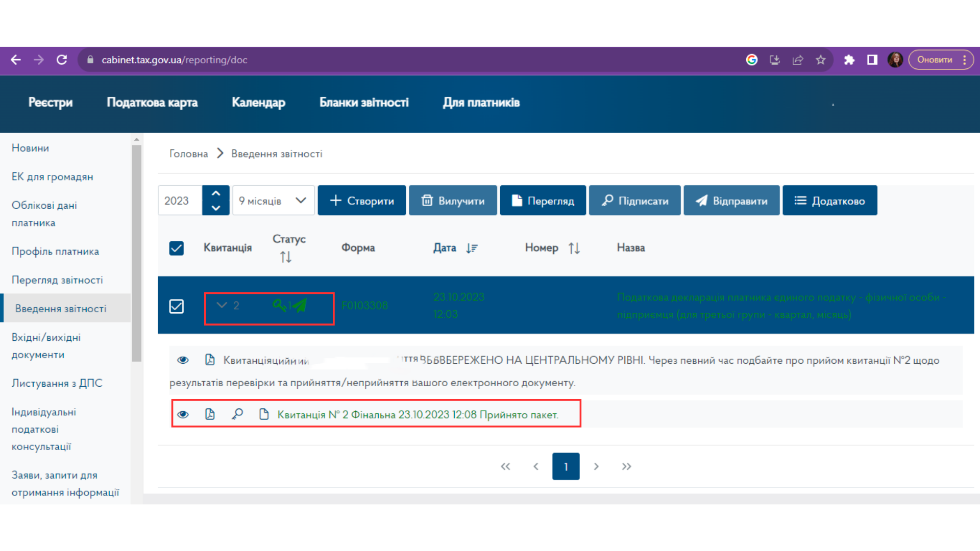Viewport: 980px width, 551px height.
Task: Toggle the select-all checkbox in table header
Action: (177, 248)
